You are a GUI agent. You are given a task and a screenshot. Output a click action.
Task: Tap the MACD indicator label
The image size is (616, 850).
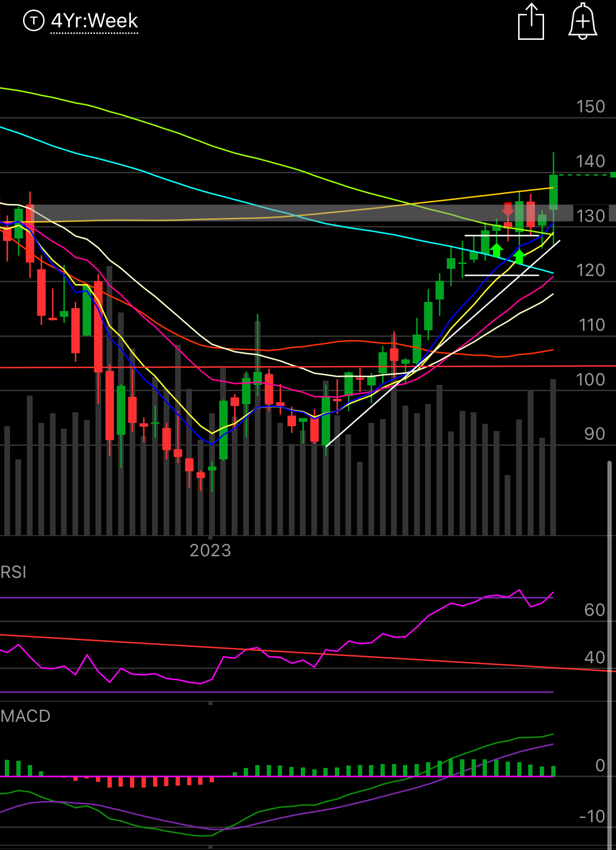[x=25, y=716]
